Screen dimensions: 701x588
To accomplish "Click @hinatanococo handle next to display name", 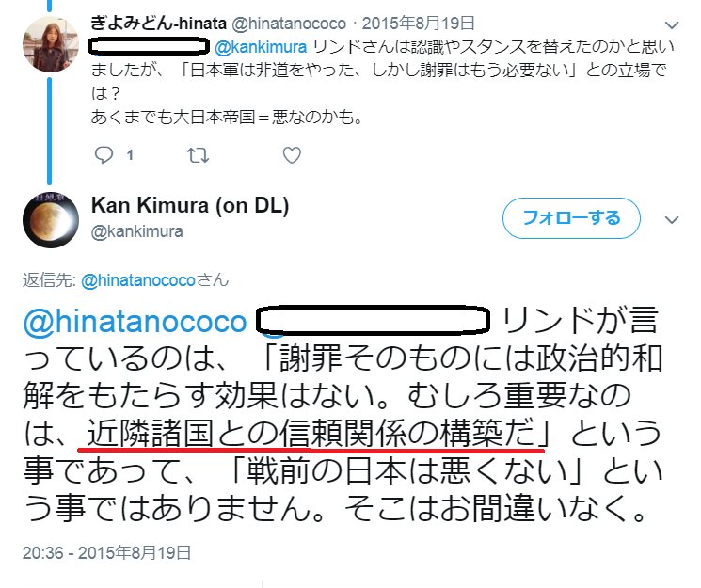I will point(289,24).
